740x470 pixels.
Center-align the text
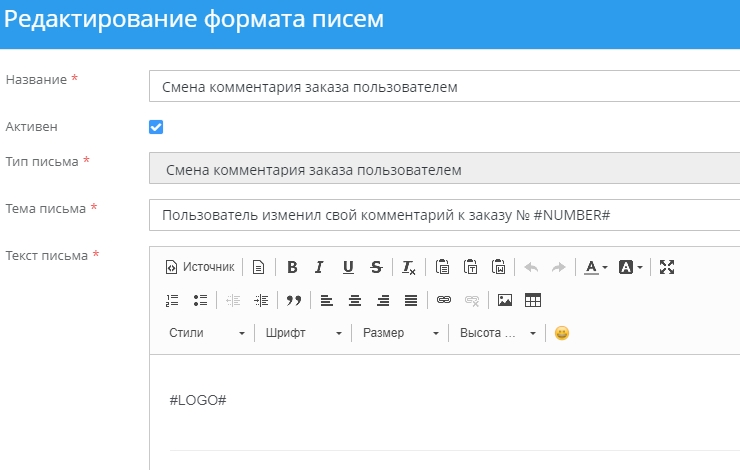354,300
